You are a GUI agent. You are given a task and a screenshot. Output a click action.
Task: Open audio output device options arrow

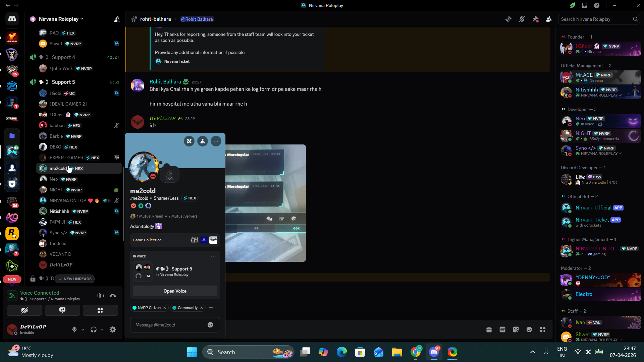pyautogui.click(x=102, y=329)
